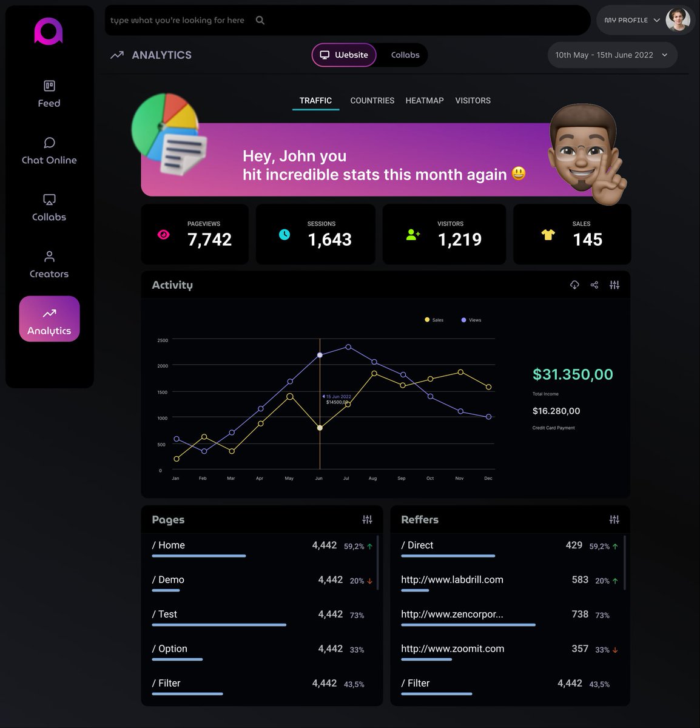The width and height of the screenshot is (700, 728).
Task: Click the Jun Views data point
Action: coord(320,355)
